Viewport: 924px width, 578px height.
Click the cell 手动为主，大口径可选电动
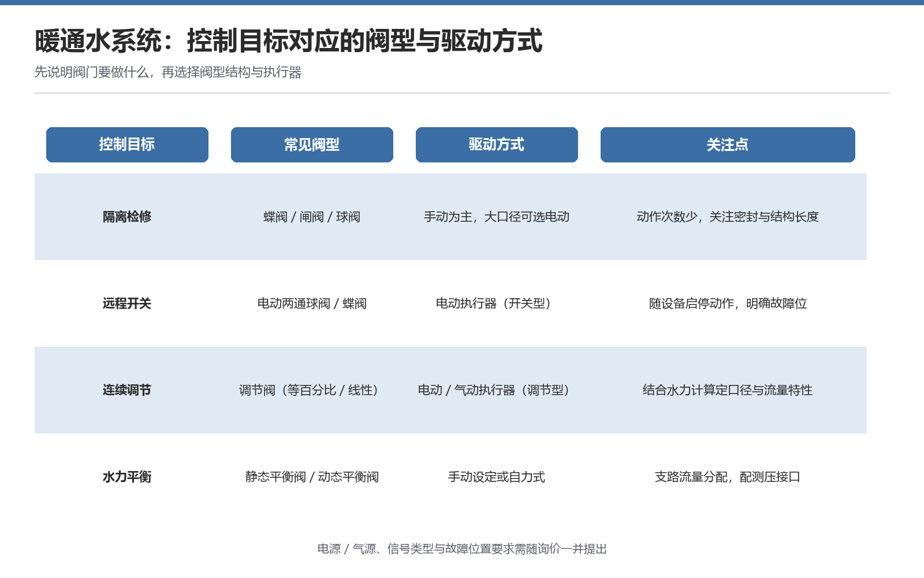[497, 217]
